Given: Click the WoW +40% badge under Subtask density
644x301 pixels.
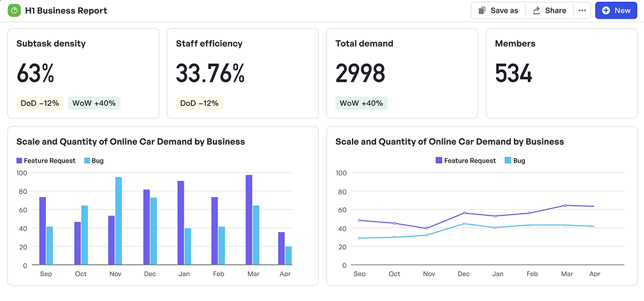Looking at the screenshot, I should pyautogui.click(x=94, y=103).
